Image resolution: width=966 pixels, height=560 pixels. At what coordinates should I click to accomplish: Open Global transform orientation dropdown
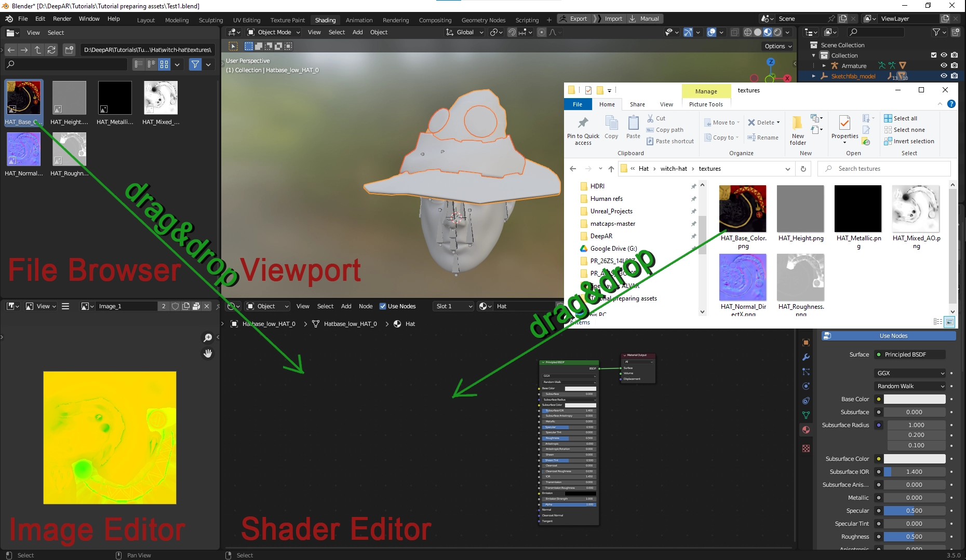[x=465, y=32]
